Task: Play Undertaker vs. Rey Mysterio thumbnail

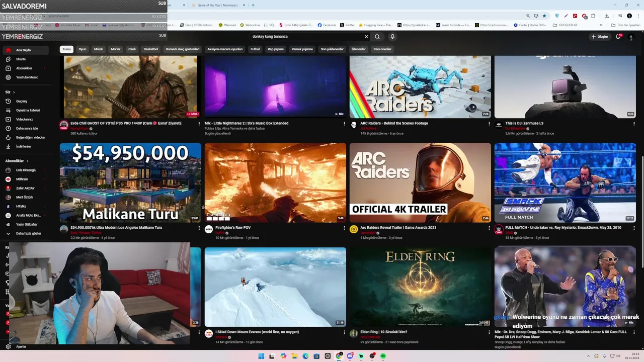Action: 565,183
